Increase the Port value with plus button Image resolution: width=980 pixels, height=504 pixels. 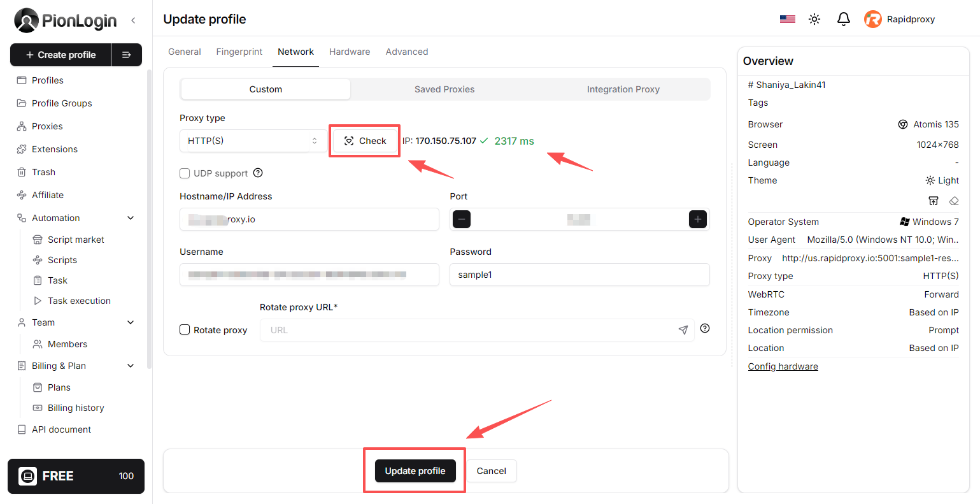pos(698,219)
